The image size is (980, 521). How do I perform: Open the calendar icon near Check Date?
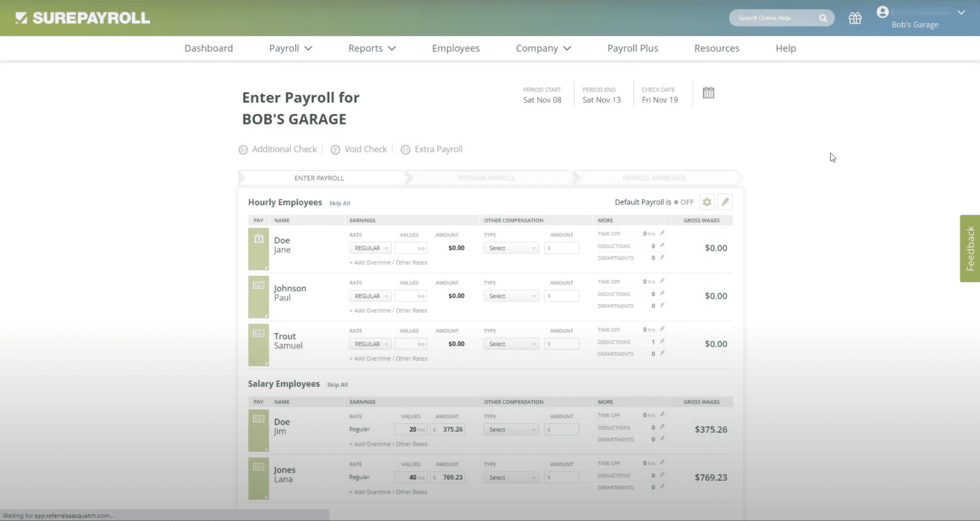pos(708,92)
